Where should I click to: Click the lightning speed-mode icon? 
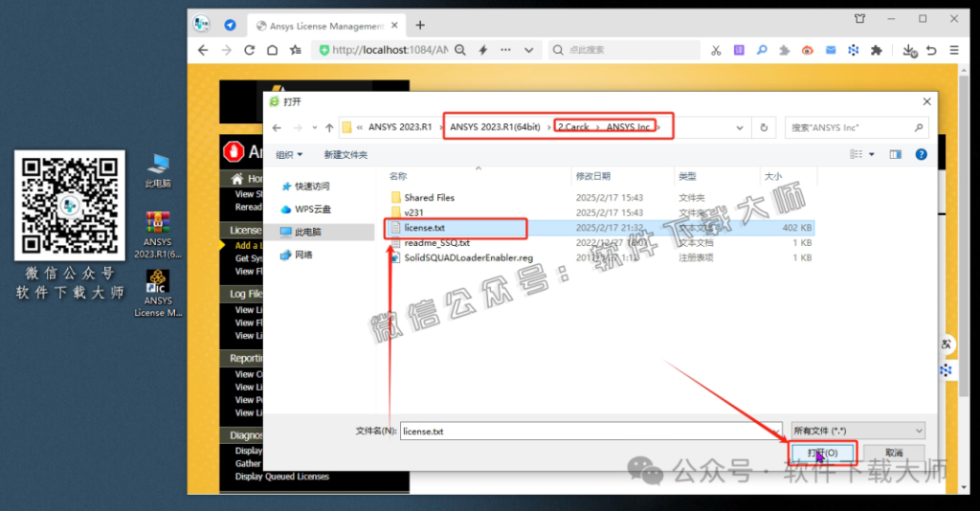pyautogui.click(x=482, y=50)
